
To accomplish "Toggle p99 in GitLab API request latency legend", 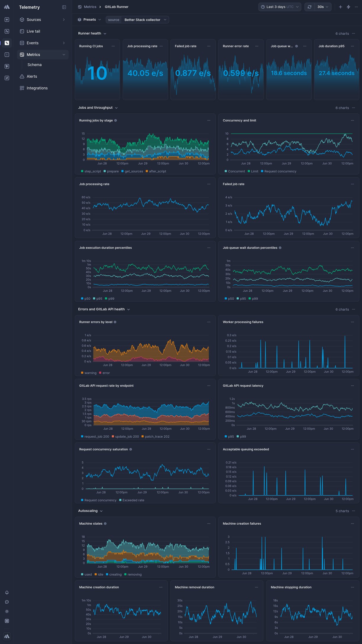I will tap(241, 437).
